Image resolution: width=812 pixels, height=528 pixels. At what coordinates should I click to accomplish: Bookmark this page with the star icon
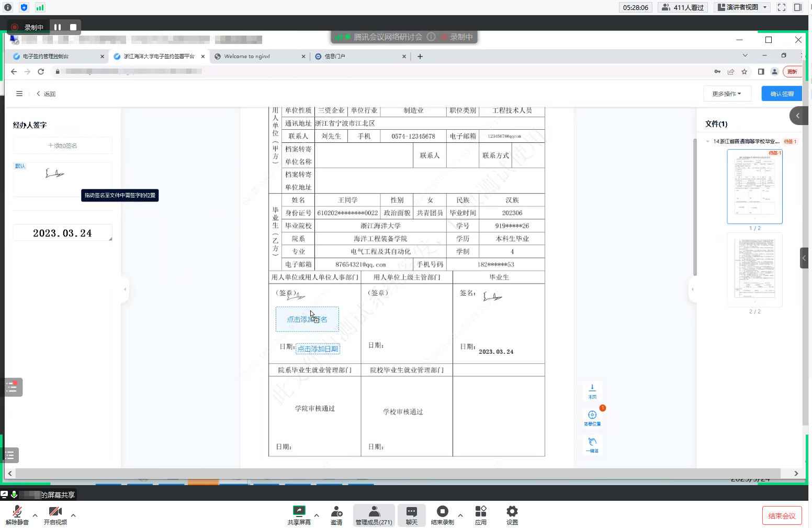[744, 72]
